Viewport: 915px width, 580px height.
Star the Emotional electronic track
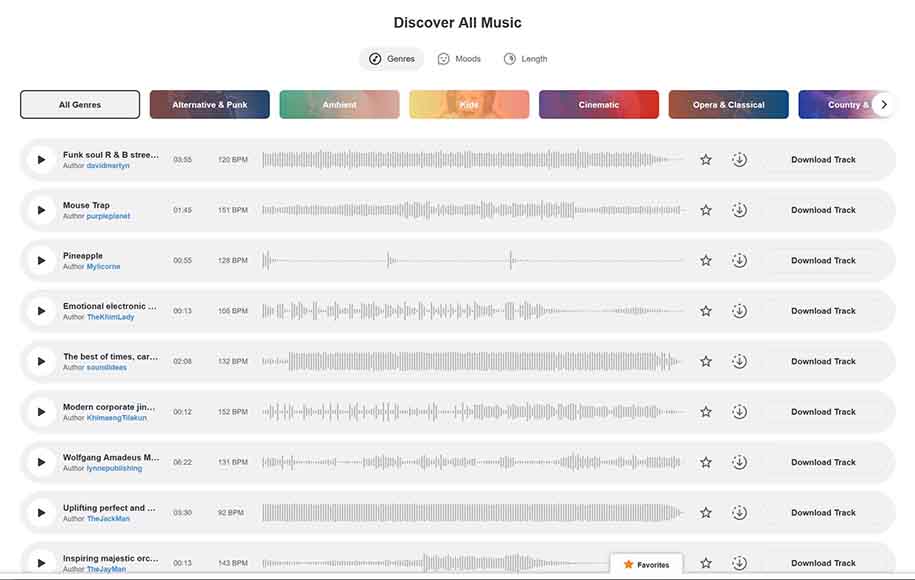[x=706, y=311]
